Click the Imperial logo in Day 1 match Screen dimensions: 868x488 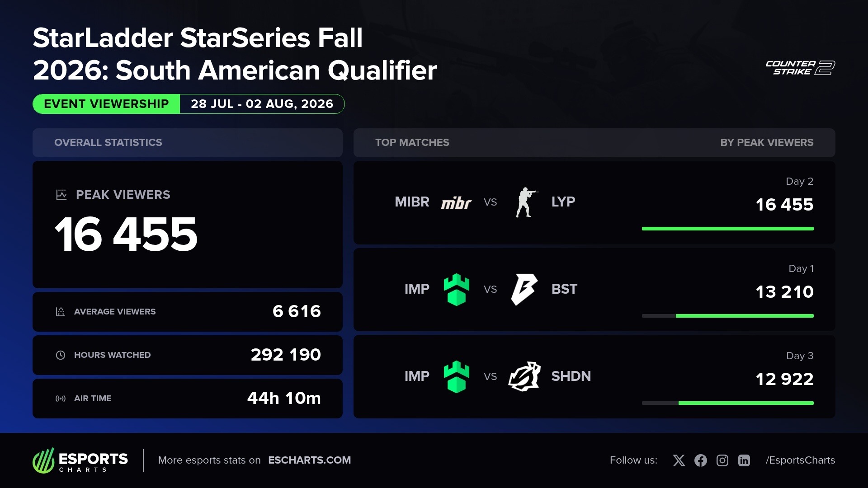457,289
